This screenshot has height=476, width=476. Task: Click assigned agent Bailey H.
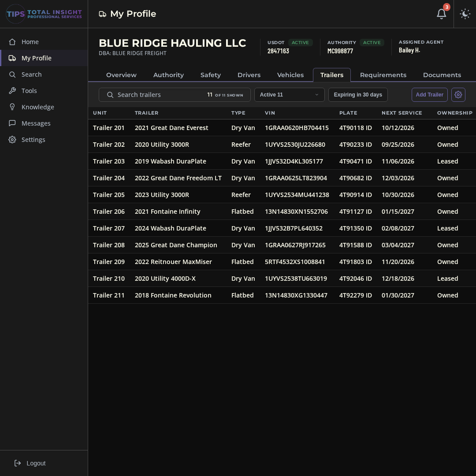(409, 50)
